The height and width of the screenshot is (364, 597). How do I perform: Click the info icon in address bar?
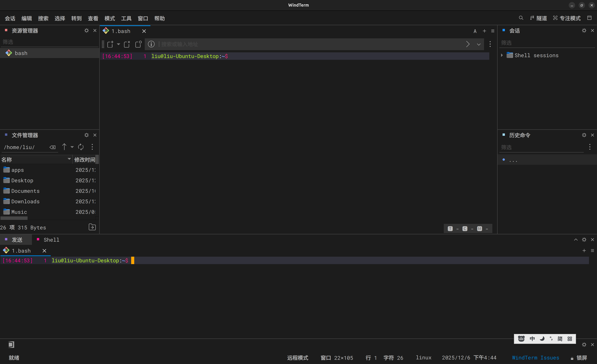pos(151,44)
